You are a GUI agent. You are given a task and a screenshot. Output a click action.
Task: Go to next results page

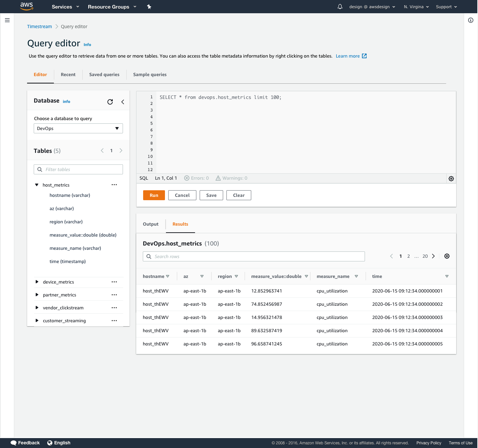pos(433,256)
